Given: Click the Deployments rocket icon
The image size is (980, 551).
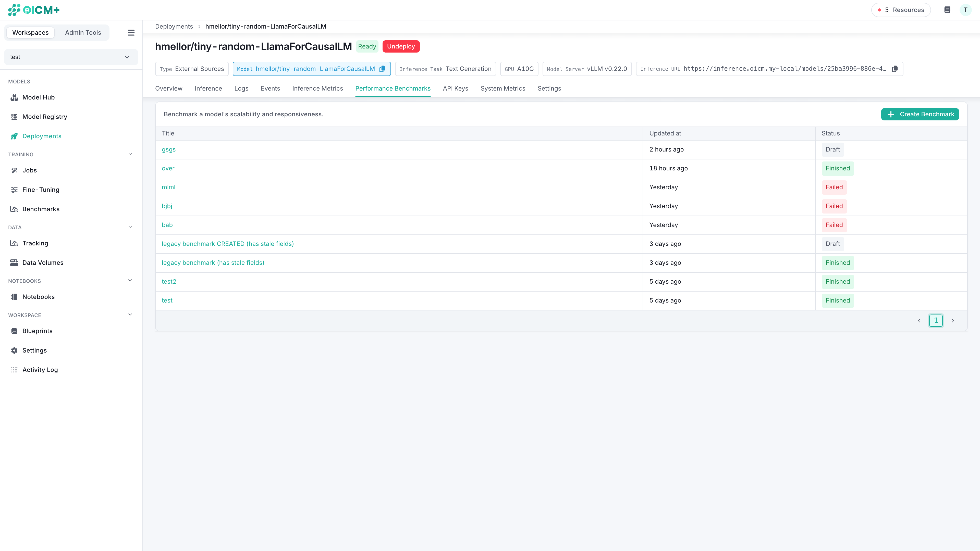Looking at the screenshot, I should coord(14,136).
